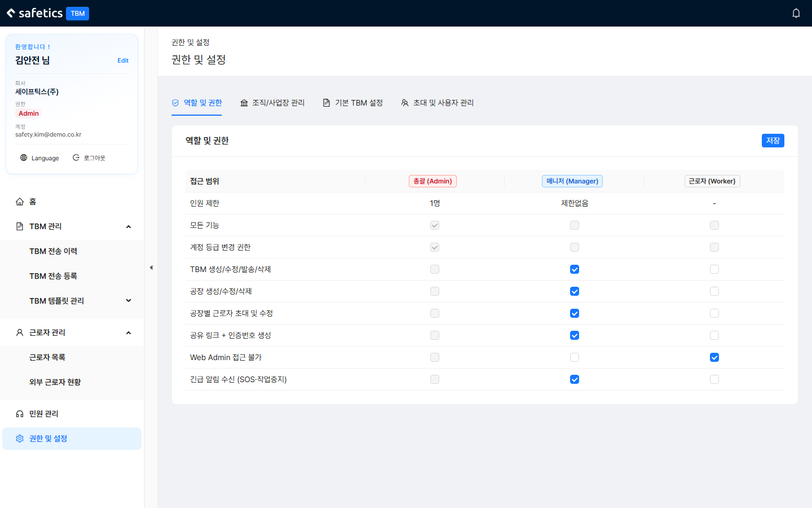Screen dimensions: 812x508
Task: Click shield icon on 역할 및 권한 tab
Action: tap(175, 103)
